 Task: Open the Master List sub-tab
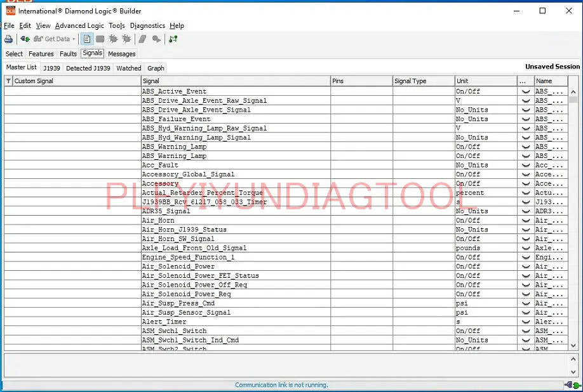(21, 67)
